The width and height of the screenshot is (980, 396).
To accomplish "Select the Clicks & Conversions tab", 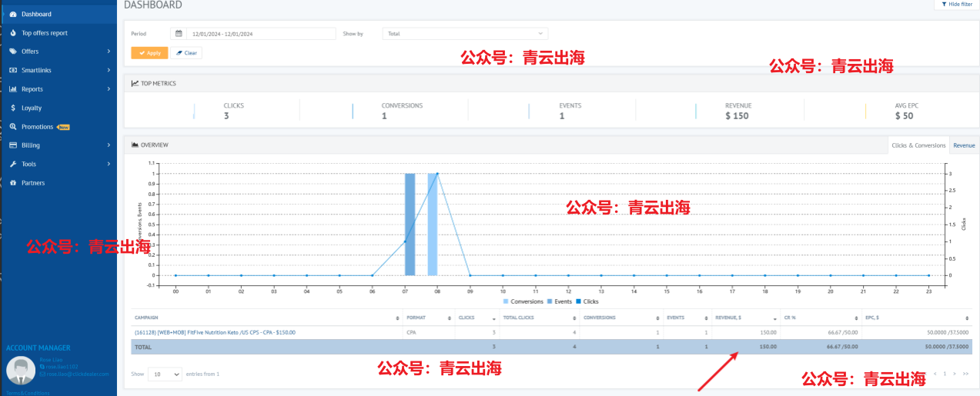I will 918,145.
